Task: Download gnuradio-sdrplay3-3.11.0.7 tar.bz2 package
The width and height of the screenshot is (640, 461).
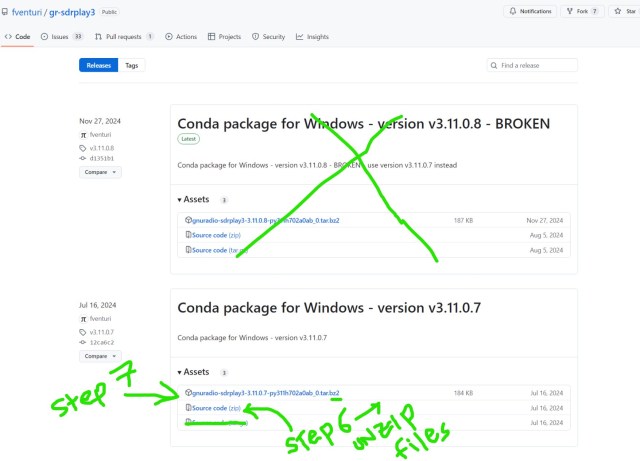Action: (266, 393)
